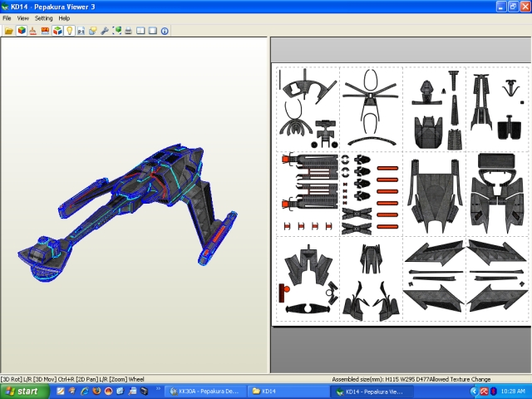Click the brush icon in the toolbar
The width and height of the screenshot is (532, 399).
(32, 31)
